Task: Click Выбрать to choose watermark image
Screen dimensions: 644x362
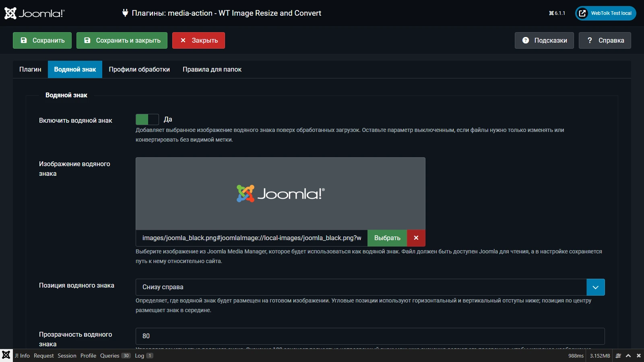Action: [387, 238]
